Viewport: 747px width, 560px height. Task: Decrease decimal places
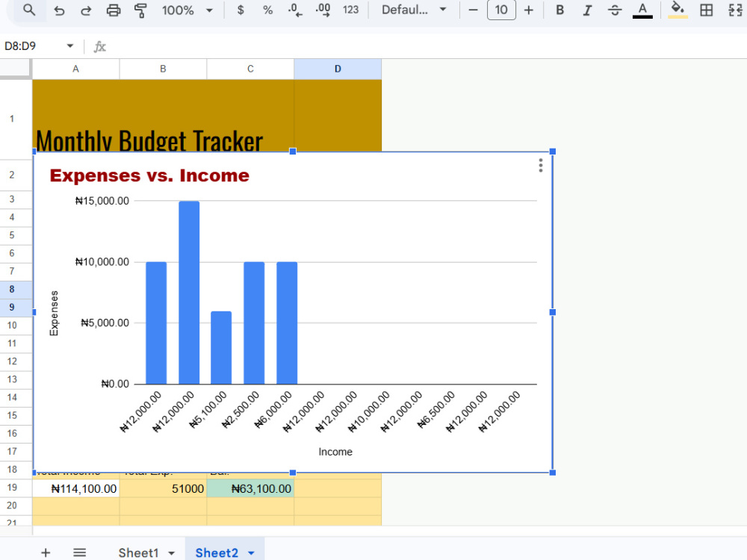point(295,10)
